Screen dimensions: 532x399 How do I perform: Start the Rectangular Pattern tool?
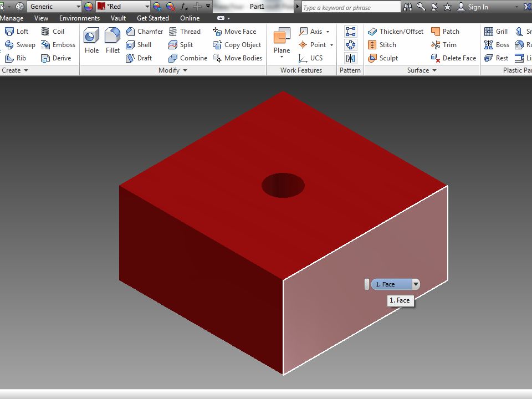[x=350, y=32]
